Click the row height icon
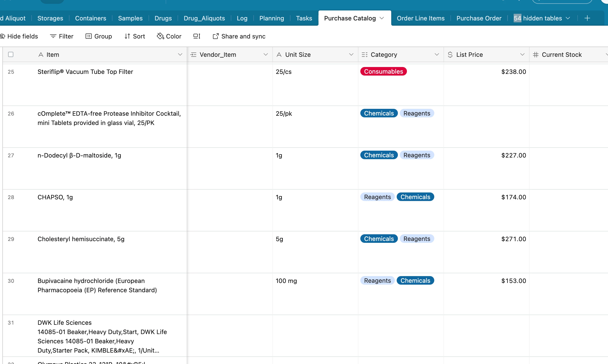Viewport: 608px width, 364px height. (197, 36)
